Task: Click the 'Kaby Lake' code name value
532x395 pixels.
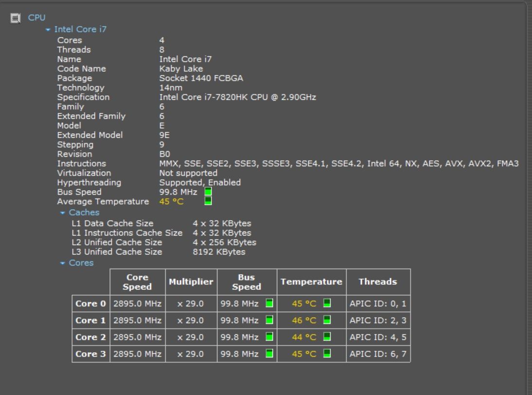Action: [x=181, y=69]
